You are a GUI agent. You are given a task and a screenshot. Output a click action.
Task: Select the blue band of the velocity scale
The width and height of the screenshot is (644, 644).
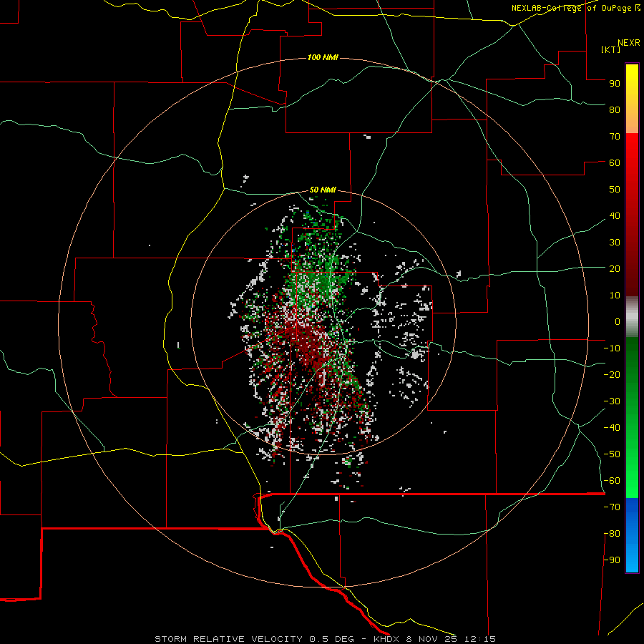(632, 535)
